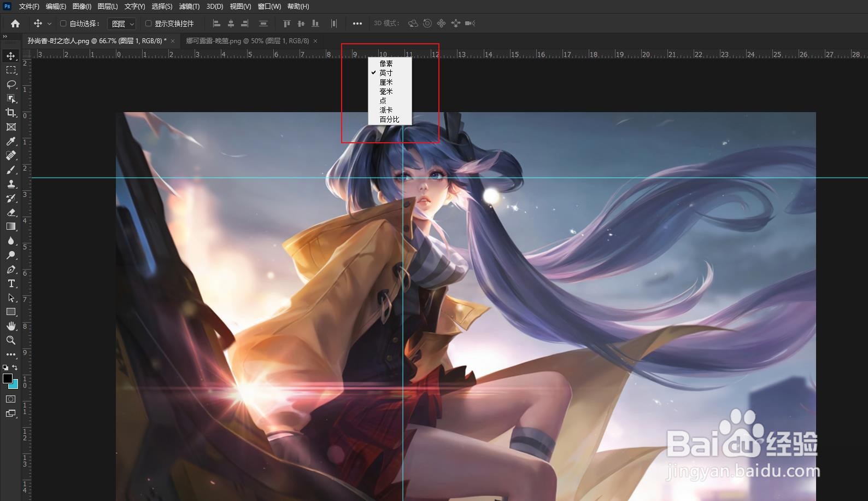Viewport: 868px width, 501px height.
Task: Select the Blur tool
Action: tap(11, 241)
